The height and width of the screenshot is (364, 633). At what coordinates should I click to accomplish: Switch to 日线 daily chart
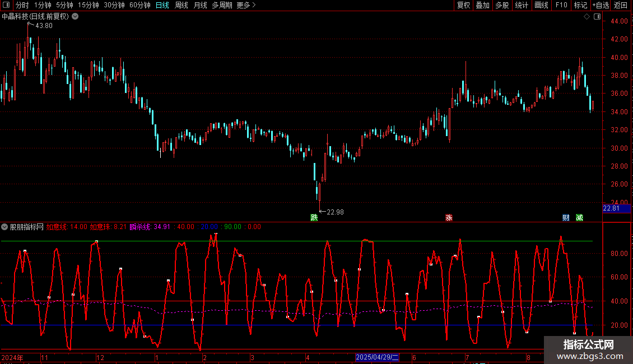[x=162, y=5]
